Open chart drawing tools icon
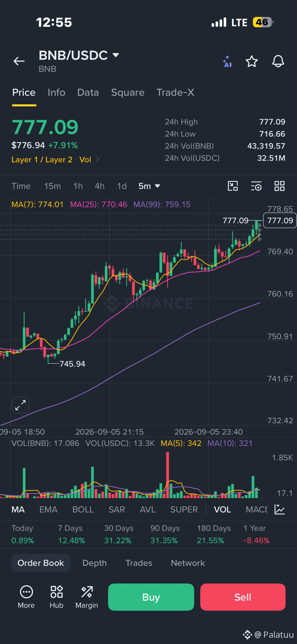 [233, 186]
